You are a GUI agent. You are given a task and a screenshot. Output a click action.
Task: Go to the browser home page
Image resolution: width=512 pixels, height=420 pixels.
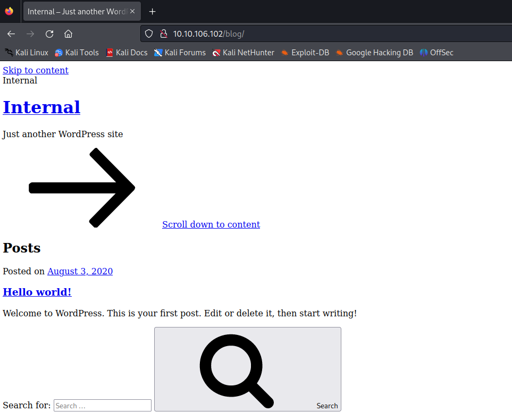tap(68, 34)
